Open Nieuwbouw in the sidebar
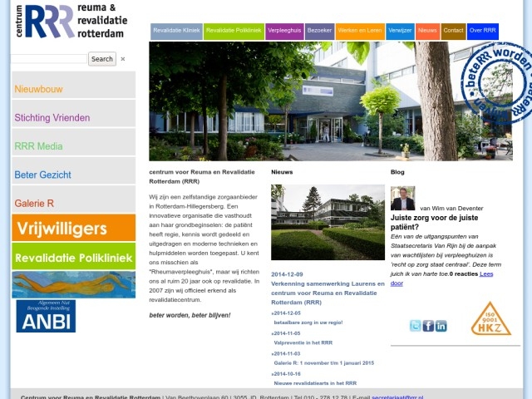The image size is (532, 399). (x=73, y=88)
